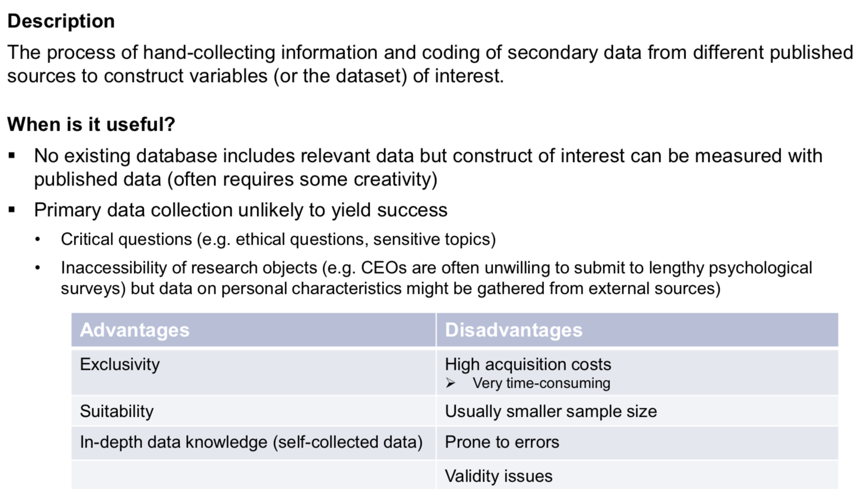Viewport: 861px width, 504px height.
Task: Click the Usually smaller sample size cell
Action: [551, 411]
